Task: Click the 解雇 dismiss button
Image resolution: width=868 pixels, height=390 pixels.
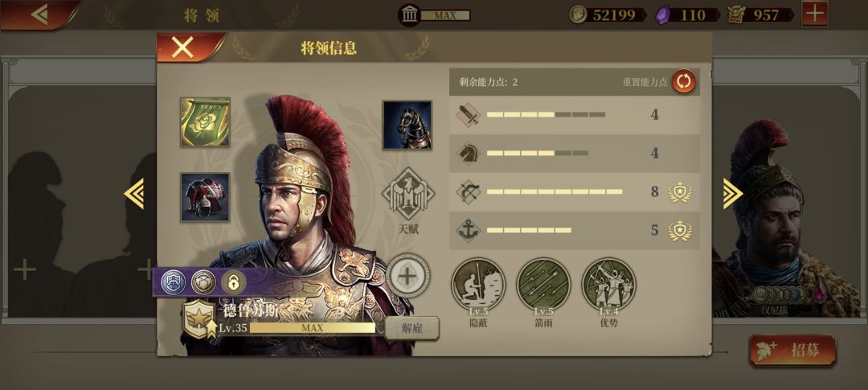Action: 411,328
